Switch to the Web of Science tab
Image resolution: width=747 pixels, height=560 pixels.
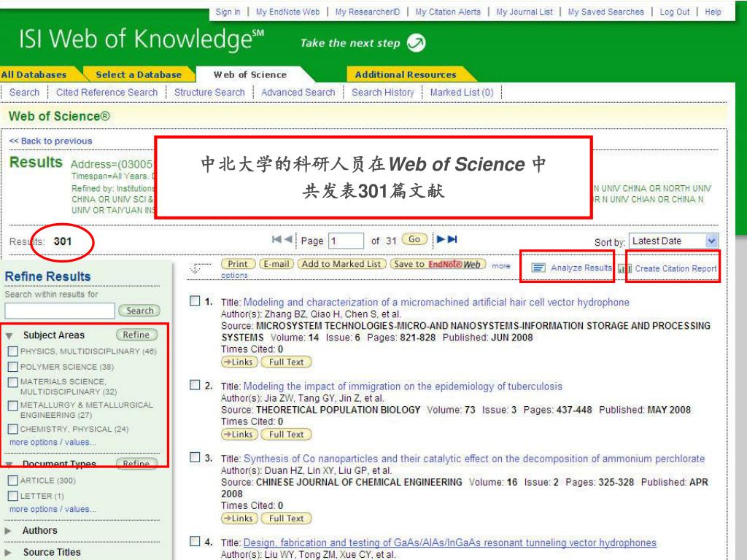pos(250,75)
